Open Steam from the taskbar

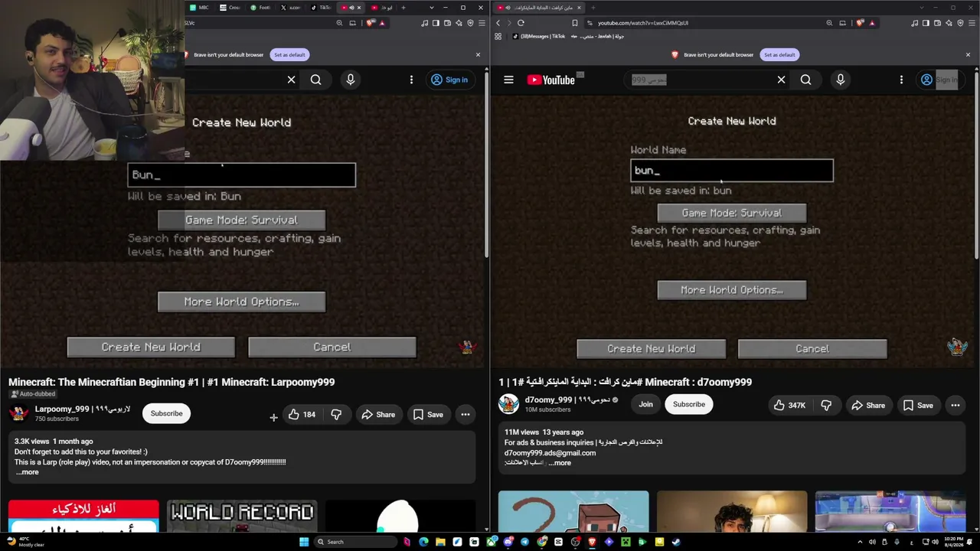click(676, 542)
